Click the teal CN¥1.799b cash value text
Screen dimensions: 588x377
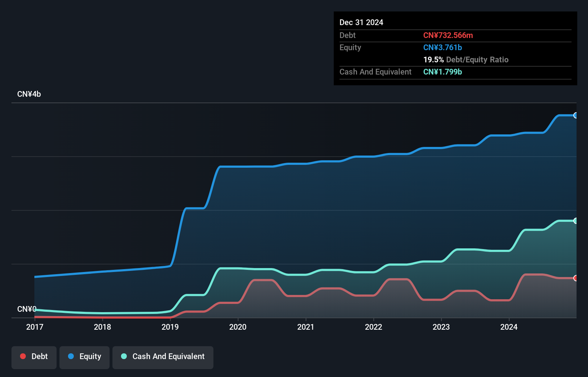pos(443,72)
